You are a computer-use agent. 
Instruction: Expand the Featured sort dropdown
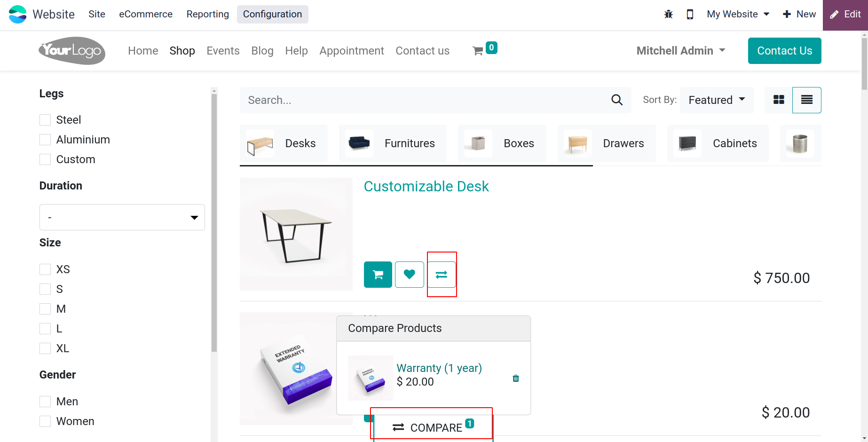717,100
